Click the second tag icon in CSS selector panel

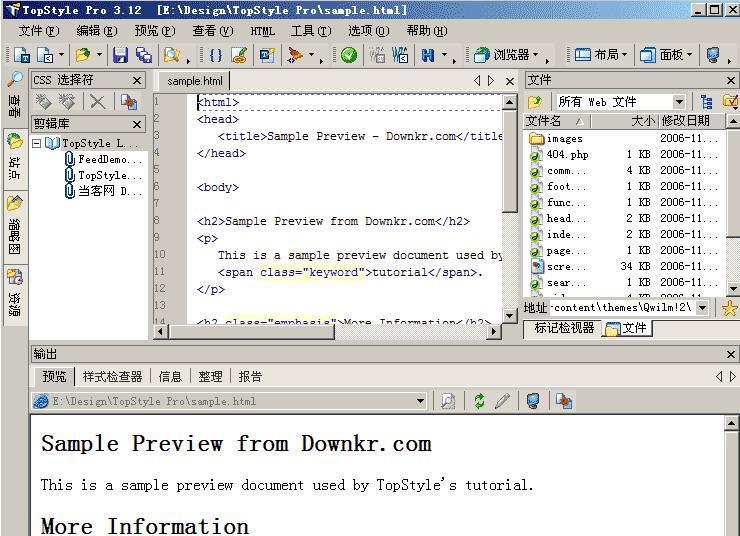point(67,101)
